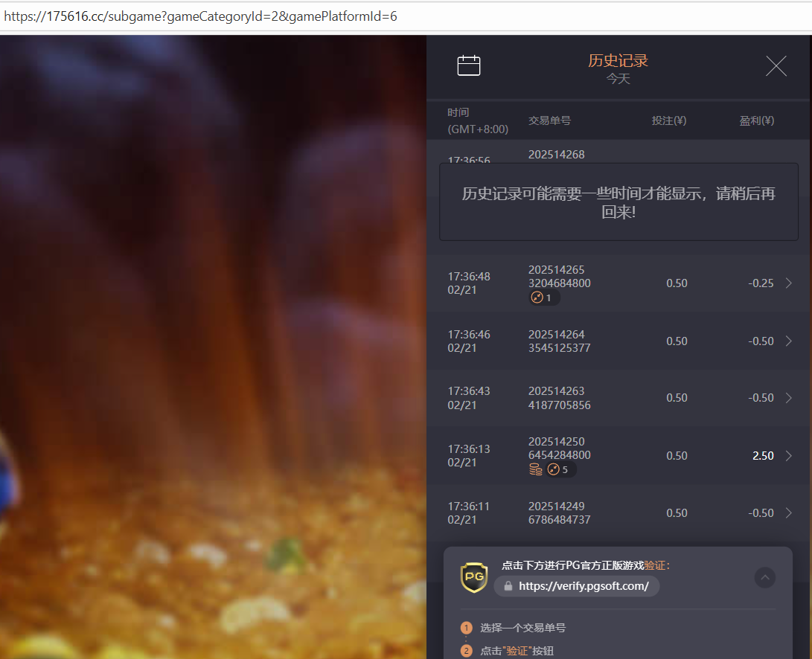Image resolution: width=812 pixels, height=659 pixels.
Task: Click the 今天 date label under the title
Action: click(x=618, y=79)
